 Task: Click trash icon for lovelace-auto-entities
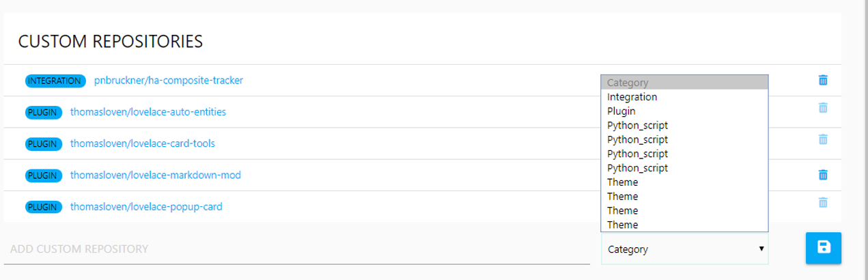point(823,108)
